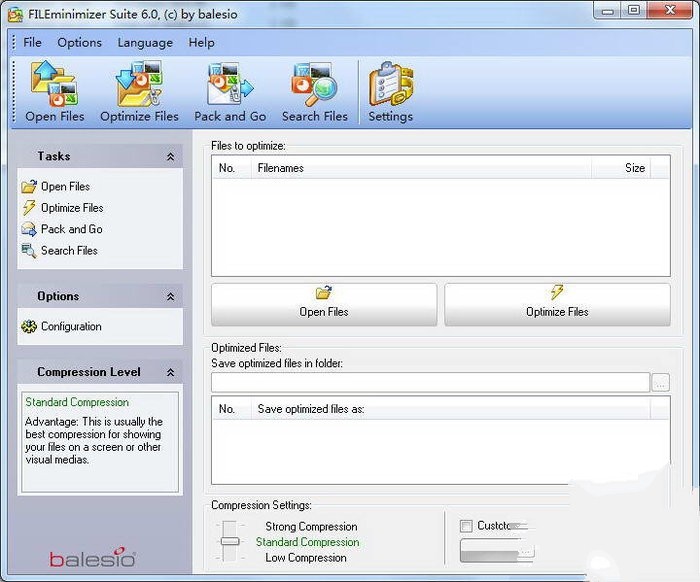Click the balesio logo
Viewport: 700px width, 582px height.
click(x=92, y=557)
